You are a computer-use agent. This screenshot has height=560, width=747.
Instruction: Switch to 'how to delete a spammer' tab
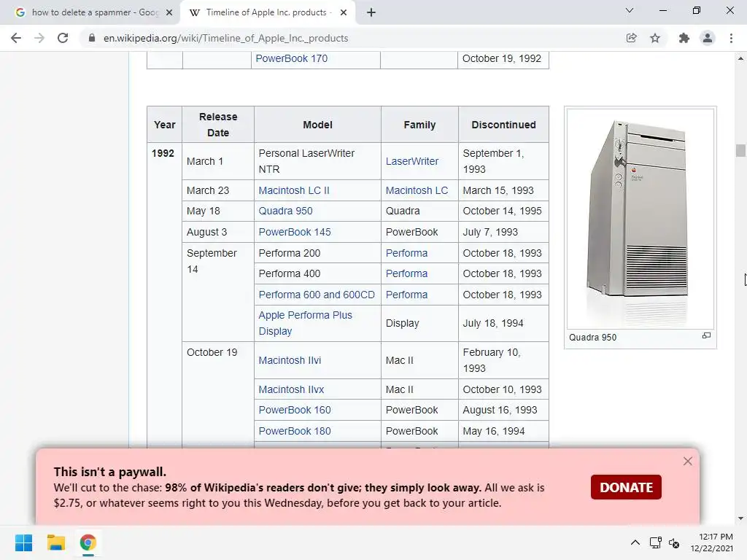coord(94,13)
